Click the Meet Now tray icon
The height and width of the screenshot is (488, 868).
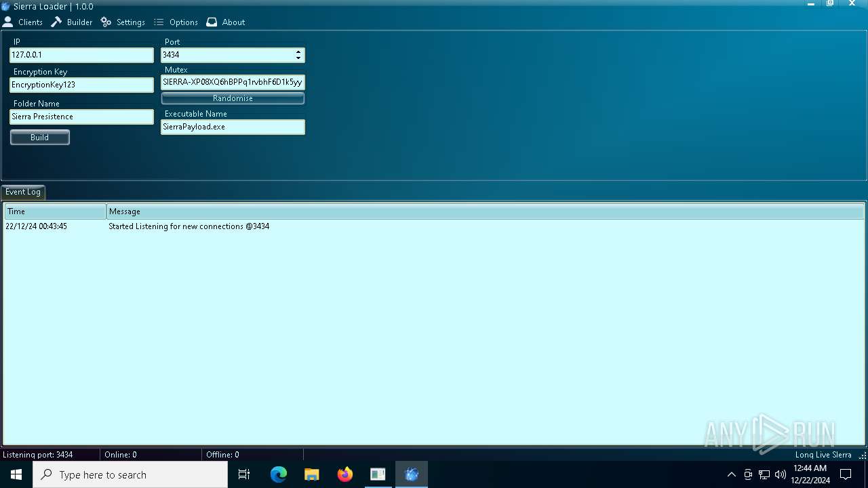click(x=748, y=474)
